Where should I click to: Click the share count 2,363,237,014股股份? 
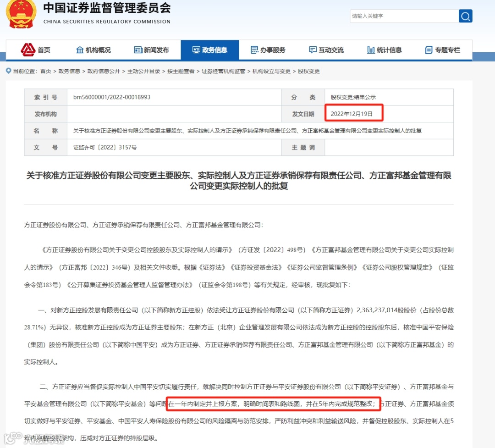tap(386, 310)
